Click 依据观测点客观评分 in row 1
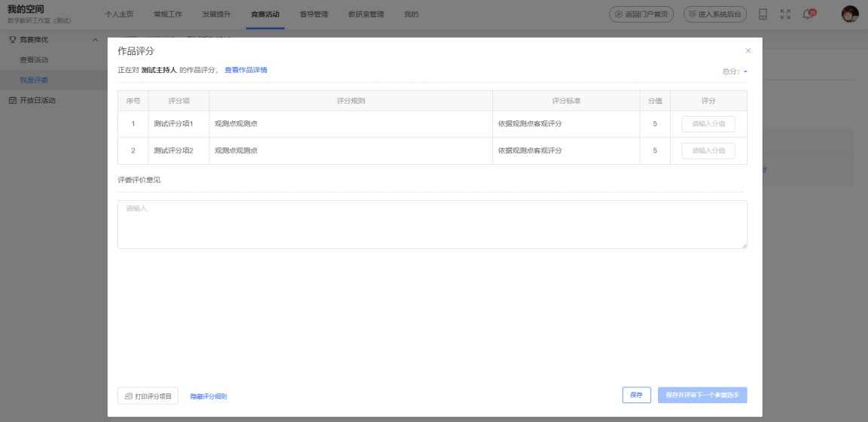Screen dimensions: 868x422 pos(530,124)
